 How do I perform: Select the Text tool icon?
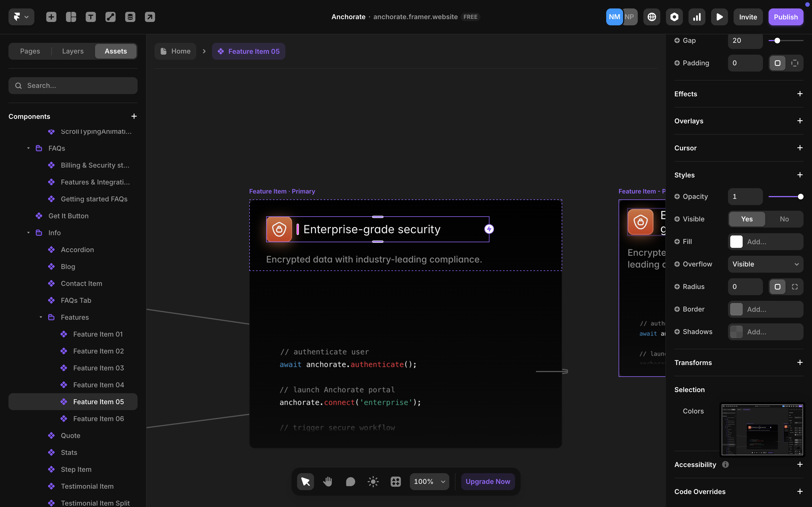coord(91,17)
